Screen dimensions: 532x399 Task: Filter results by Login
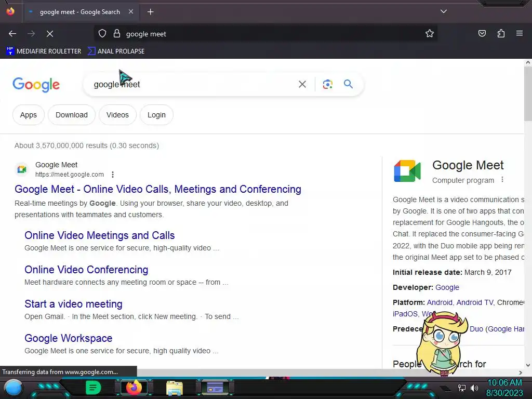coord(156,115)
